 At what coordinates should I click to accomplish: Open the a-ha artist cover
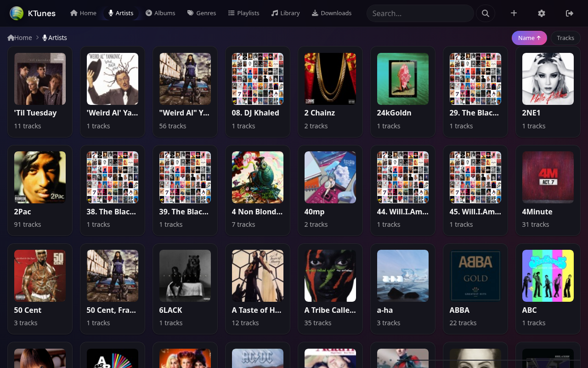403,276
